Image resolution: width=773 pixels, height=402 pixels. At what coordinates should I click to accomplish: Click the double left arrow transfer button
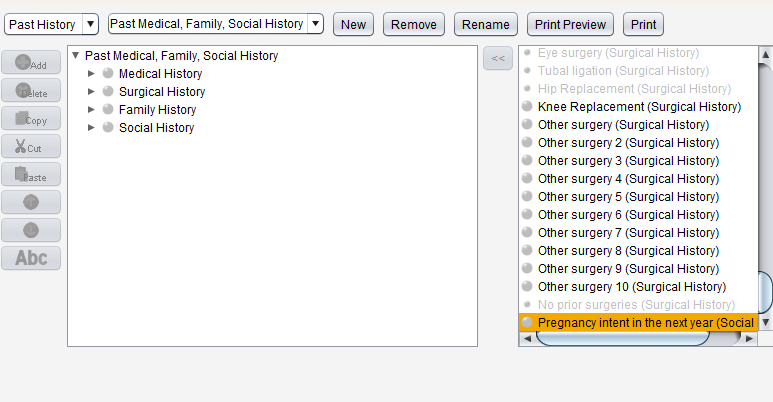(498, 59)
